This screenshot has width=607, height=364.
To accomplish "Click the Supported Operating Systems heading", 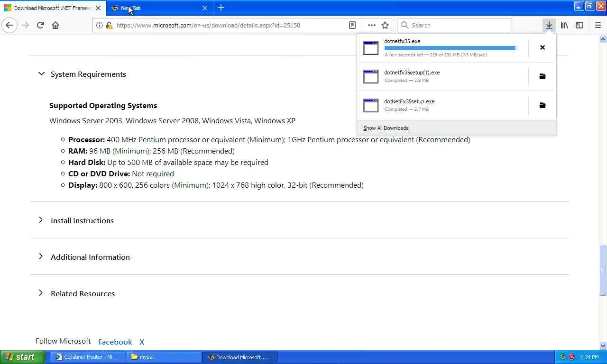I will pyautogui.click(x=103, y=105).
